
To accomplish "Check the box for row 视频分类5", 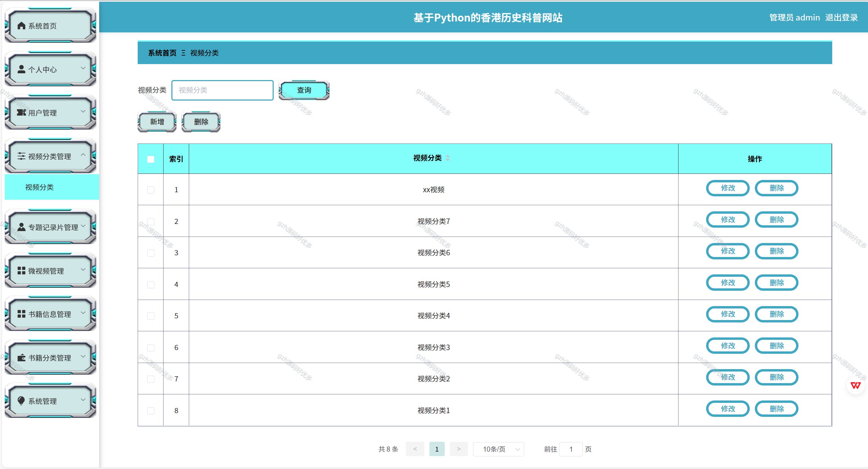I will point(151,285).
